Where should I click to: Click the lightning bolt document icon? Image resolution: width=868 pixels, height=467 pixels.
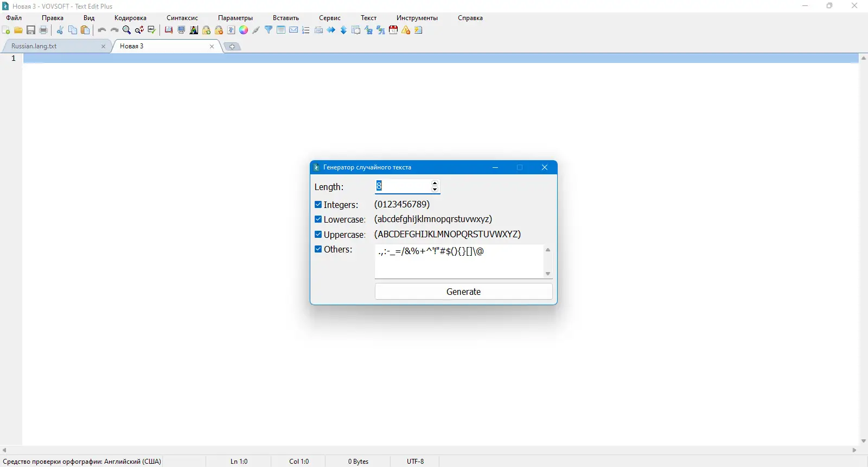click(x=418, y=30)
